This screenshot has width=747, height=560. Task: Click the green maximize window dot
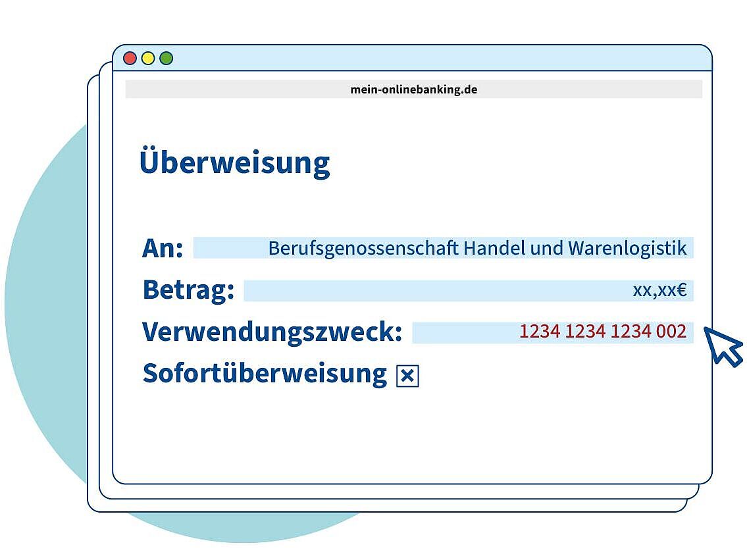click(x=166, y=58)
